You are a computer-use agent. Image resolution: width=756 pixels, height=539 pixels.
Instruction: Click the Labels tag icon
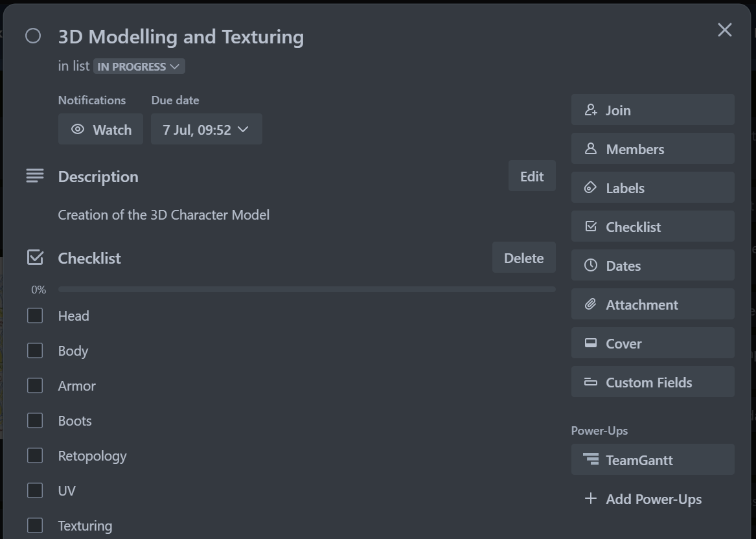click(591, 187)
